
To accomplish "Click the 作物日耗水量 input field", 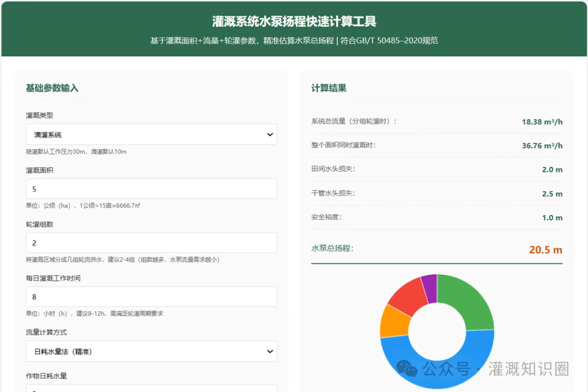I will point(151,389).
